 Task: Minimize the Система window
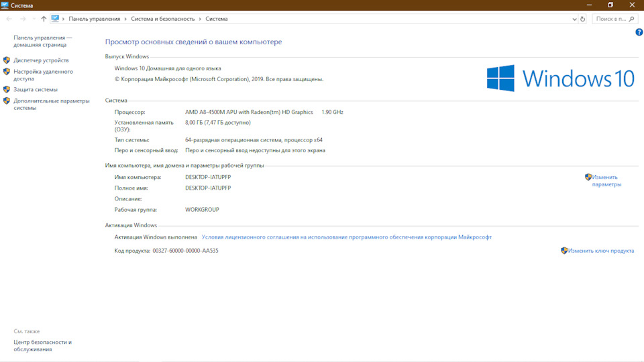point(590,5)
